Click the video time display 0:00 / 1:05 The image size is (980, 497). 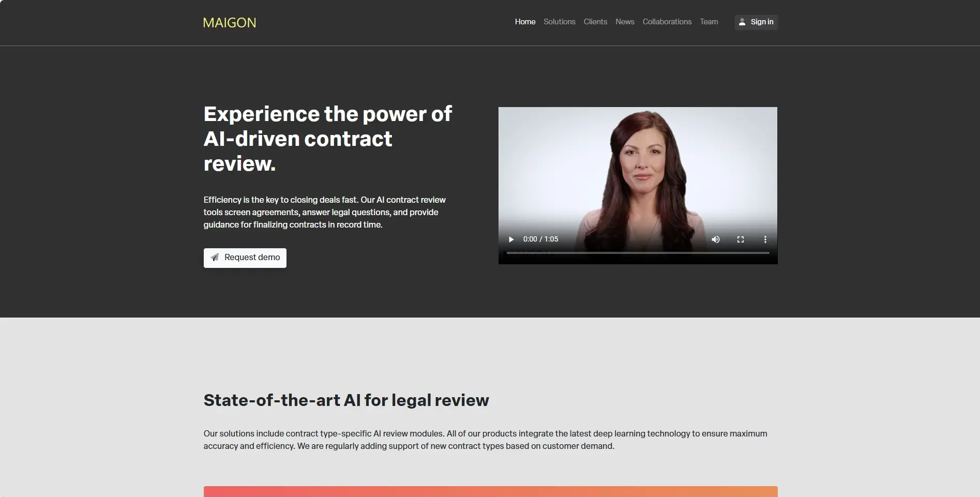540,239
